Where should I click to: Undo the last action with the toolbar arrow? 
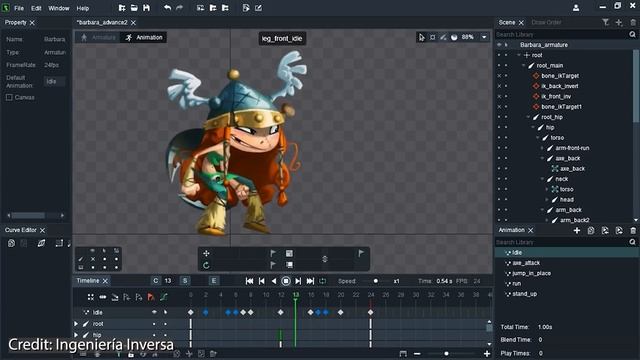pyautogui.click(x=167, y=8)
